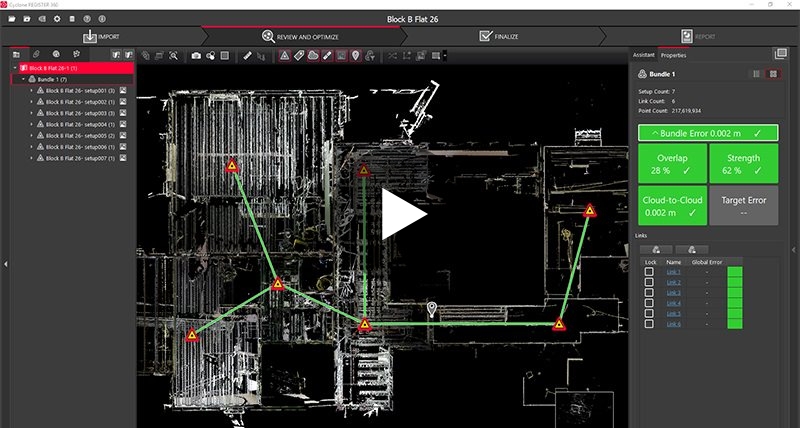Click the Overlap 28 % tile
Screen dimensions: 800x428
(x=671, y=164)
